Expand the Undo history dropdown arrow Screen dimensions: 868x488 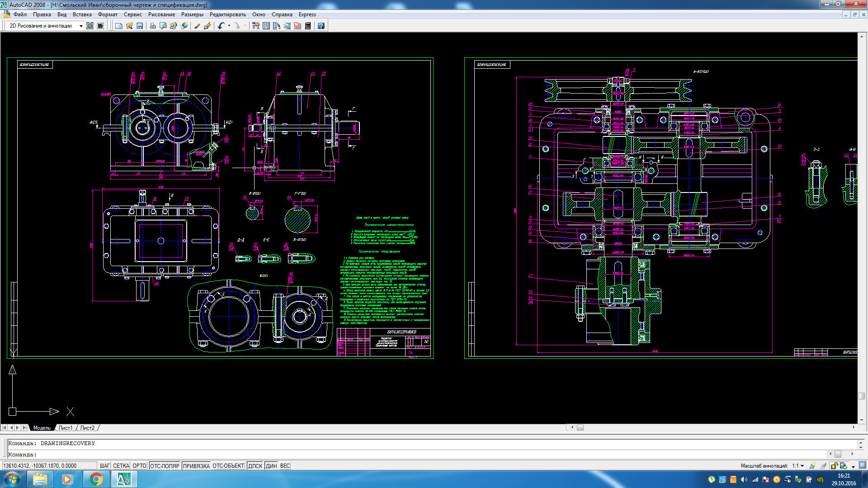[x=229, y=26]
